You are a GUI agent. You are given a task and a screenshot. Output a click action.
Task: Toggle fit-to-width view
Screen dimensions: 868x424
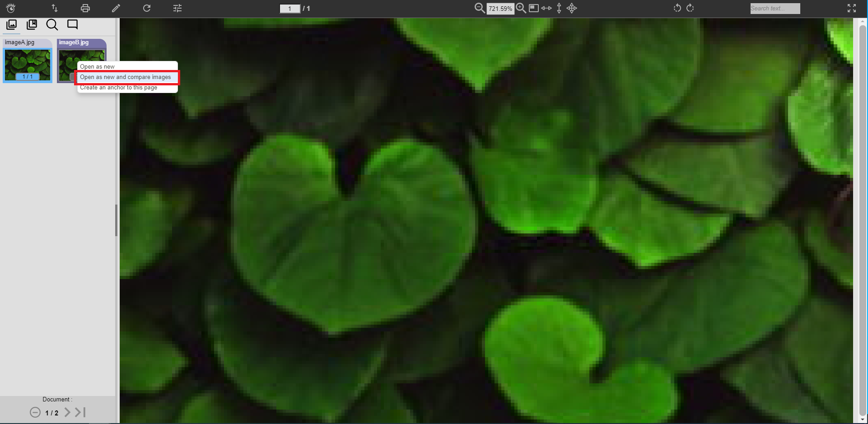click(546, 8)
